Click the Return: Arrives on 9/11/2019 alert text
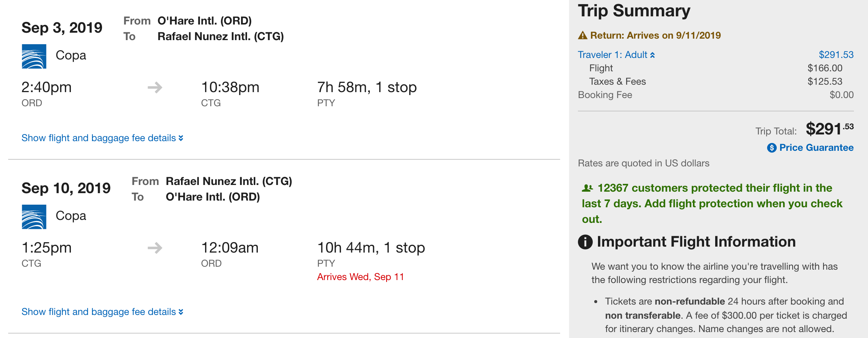 [655, 36]
